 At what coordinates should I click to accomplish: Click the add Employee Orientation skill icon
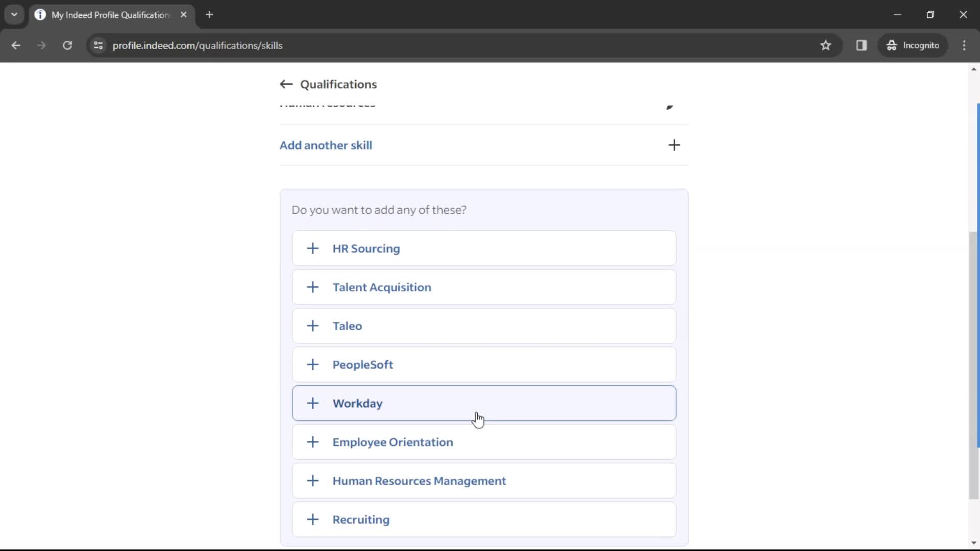tap(312, 442)
